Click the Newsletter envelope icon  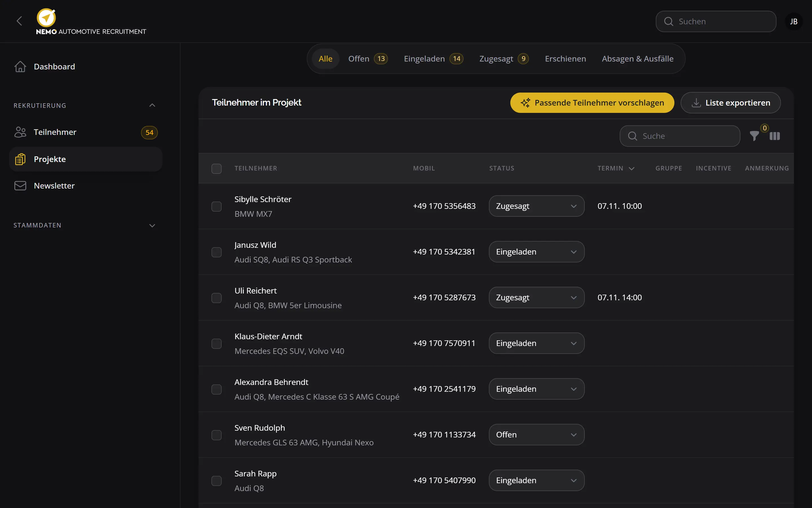pyautogui.click(x=20, y=186)
